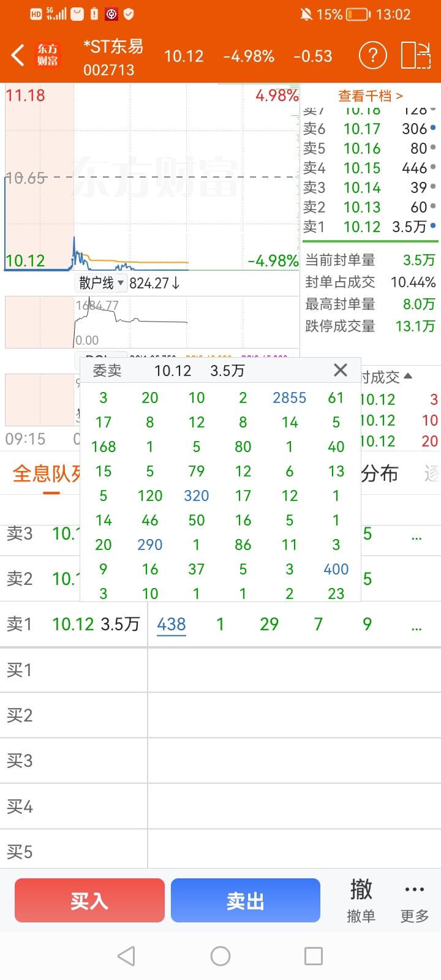Select 卖6 10.17 row in order book
This screenshot has width=441, height=980.
pos(369,129)
